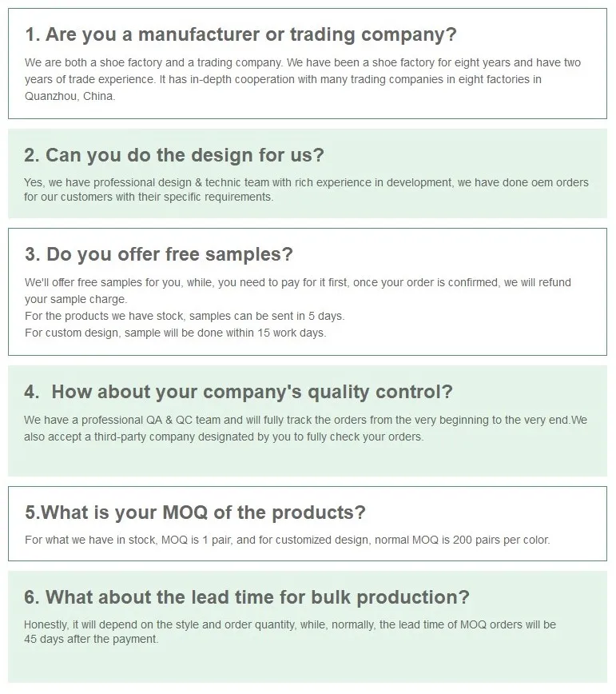The image size is (616, 694).
Task: Click the answer stating MOQ is 200 pairs per color
Action: [x=287, y=540]
